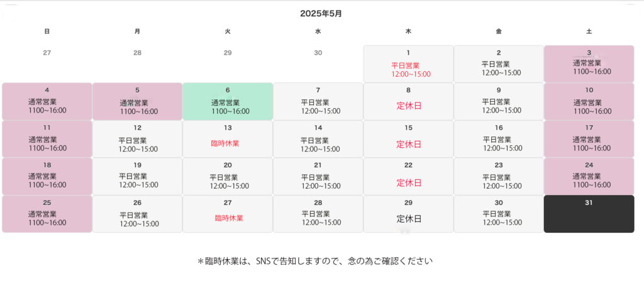Choose Saturday May 24 通常営業 cell
Screen dimensions: 644x290
589,176
